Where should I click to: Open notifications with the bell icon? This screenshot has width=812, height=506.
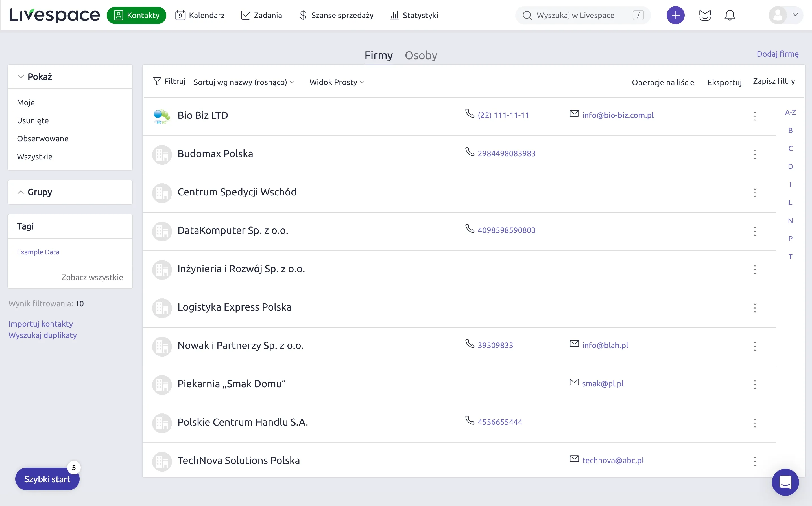730,15
